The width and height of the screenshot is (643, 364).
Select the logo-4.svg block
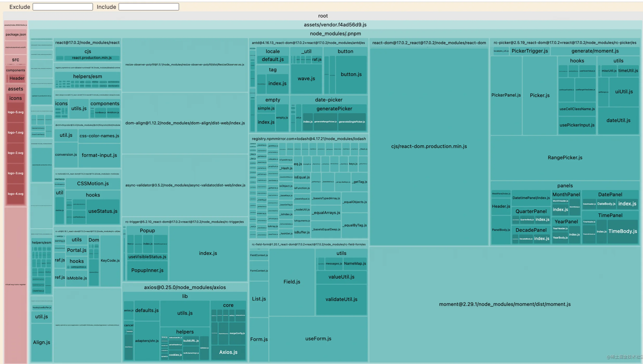pyautogui.click(x=16, y=194)
